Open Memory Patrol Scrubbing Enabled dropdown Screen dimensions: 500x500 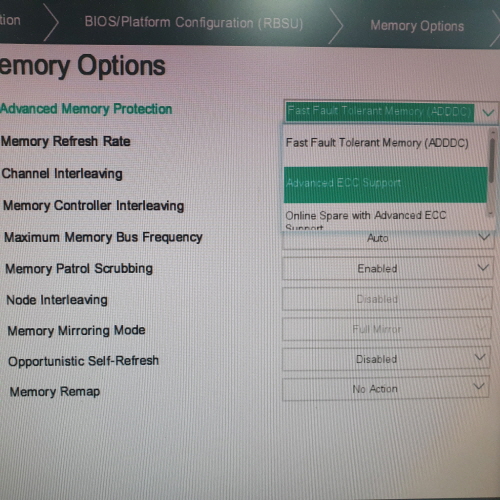[x=388, y=268]
